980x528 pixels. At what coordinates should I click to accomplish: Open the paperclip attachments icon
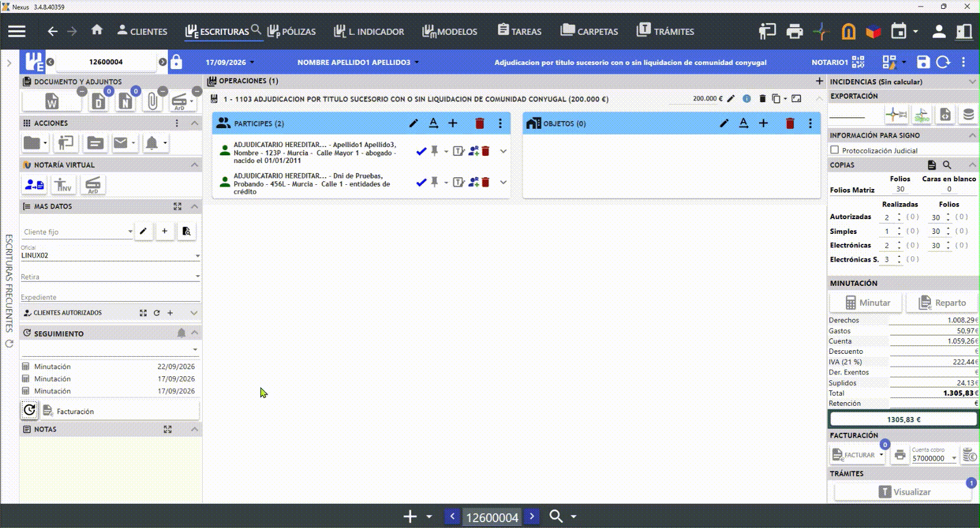[x=152, y=102]
